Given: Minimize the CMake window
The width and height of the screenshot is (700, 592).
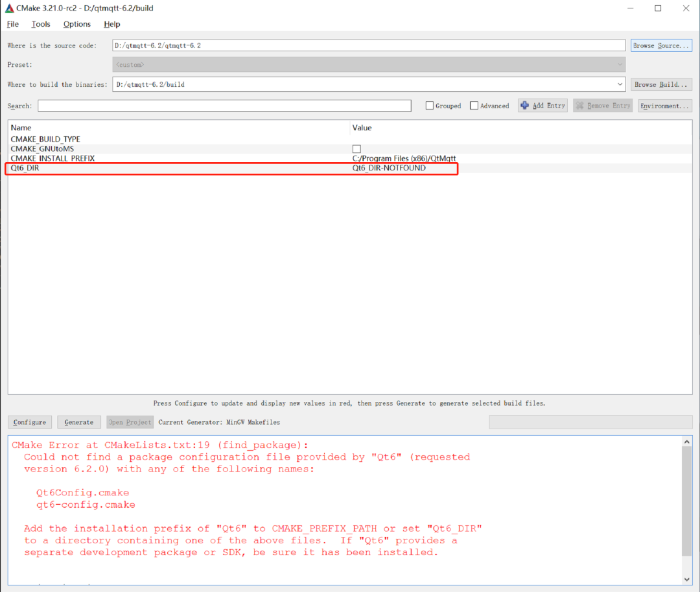Looking at the screenshot, I should click(631, 8).
